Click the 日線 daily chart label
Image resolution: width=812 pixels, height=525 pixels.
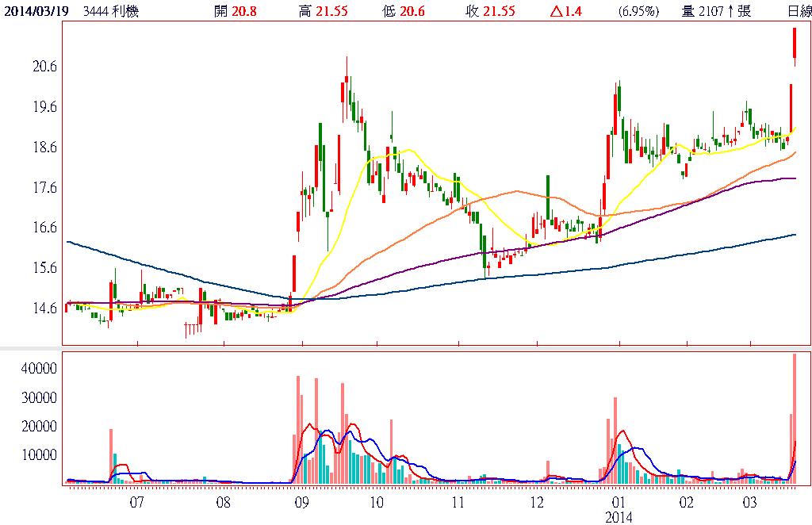[799, 10]
